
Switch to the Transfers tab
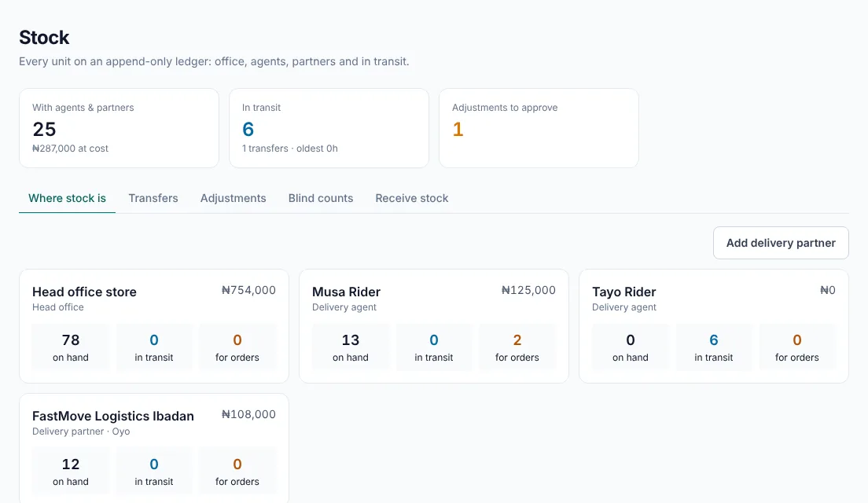coord(153,198)
